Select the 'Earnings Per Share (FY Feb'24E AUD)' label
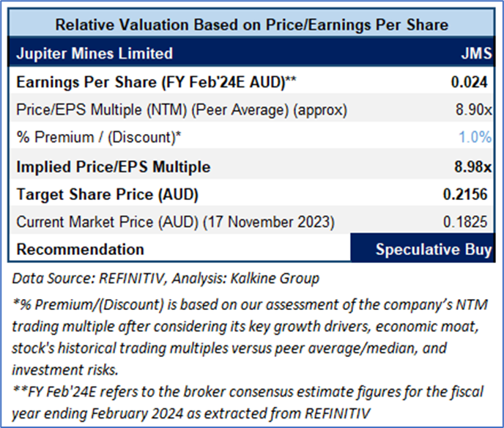The height and width of the screenshot is (428, 504). (x=150, y=82)
